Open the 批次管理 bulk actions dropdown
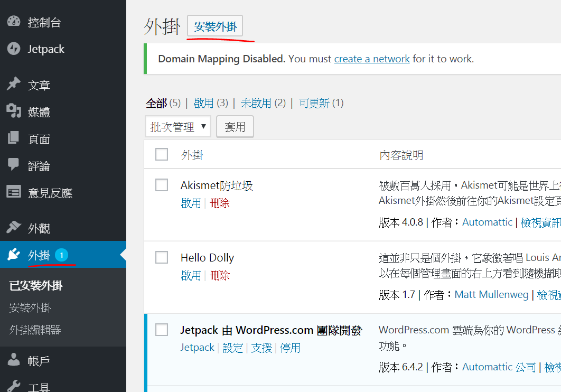This screenshot has height=392, width=561. coord(178,126)
